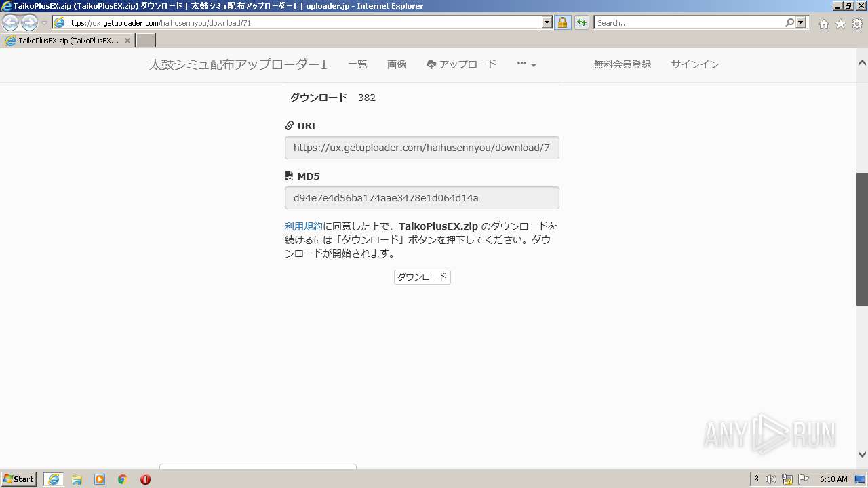Click the IE Forward navigation button
The width and height of the screenshot is (868, 488).
(x=29, y=23)
